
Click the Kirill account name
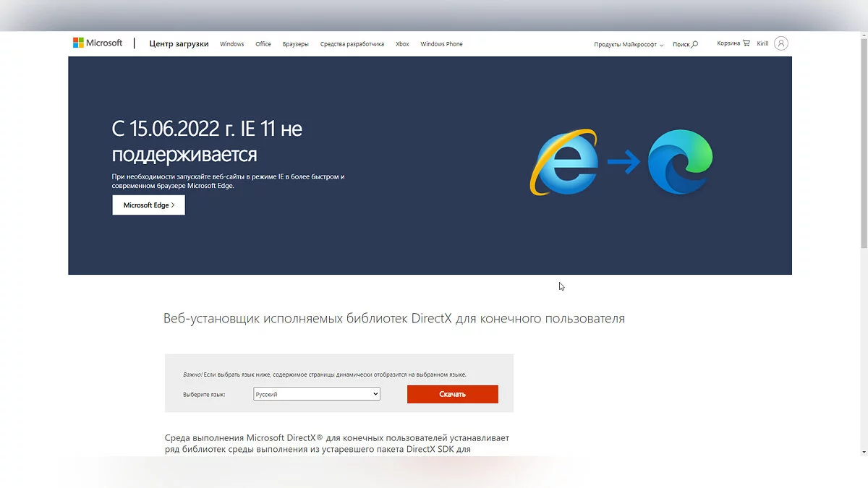click(x=762, y=44)
